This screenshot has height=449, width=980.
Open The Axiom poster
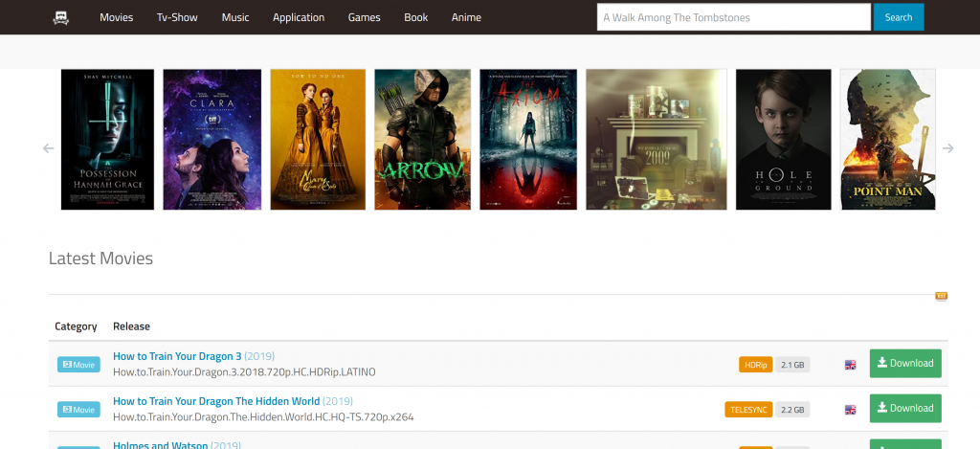point(528,140)
